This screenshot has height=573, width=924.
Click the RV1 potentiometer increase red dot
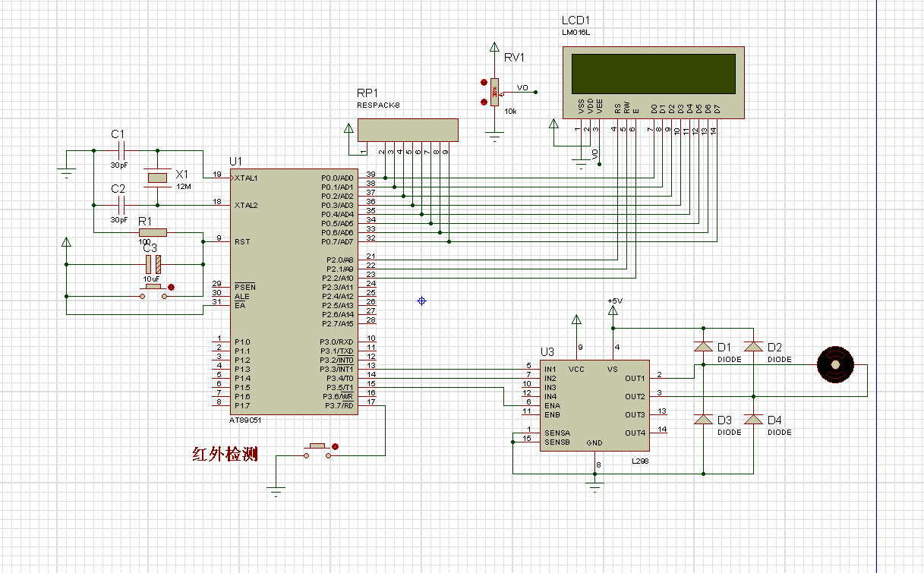pos(484,83)
